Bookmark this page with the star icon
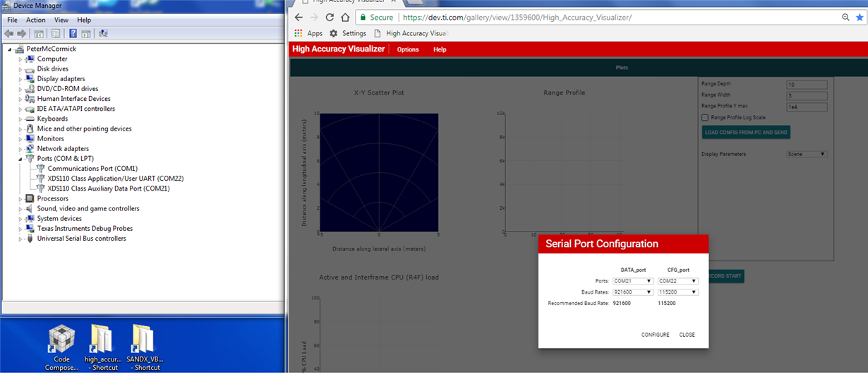This screenshot has height=377, width=868. coord(860,17)
